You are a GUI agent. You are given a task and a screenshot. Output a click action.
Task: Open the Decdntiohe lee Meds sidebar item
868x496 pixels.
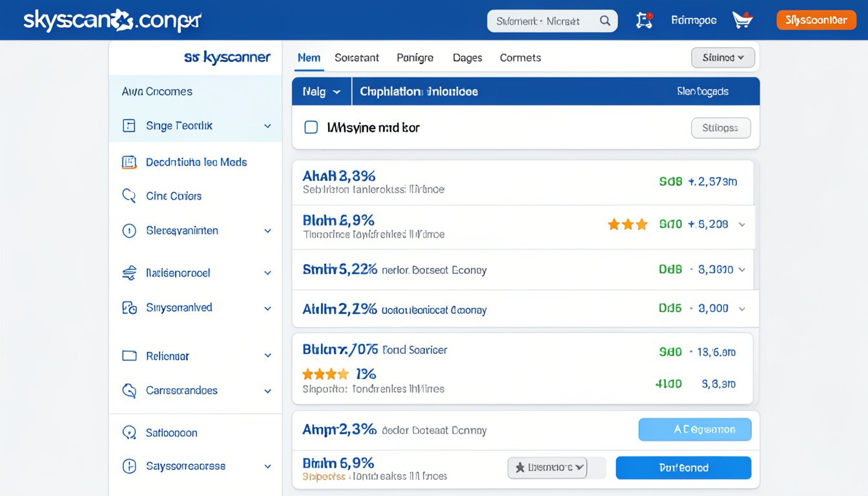tap(195, 162)
